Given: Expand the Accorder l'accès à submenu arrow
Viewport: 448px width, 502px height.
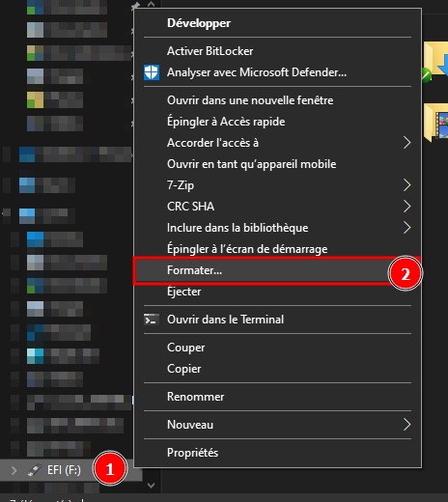Looking at the screenshot, I should click(x=406, y=143).
